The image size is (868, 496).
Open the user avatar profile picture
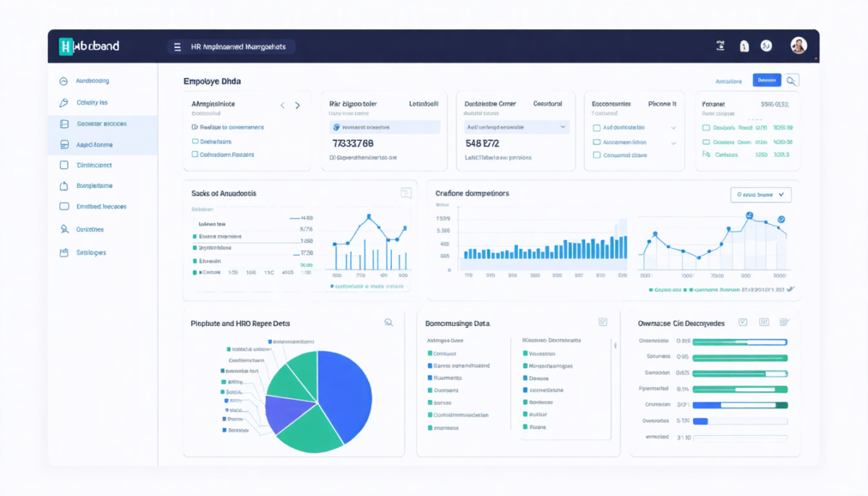coord(798,46)
